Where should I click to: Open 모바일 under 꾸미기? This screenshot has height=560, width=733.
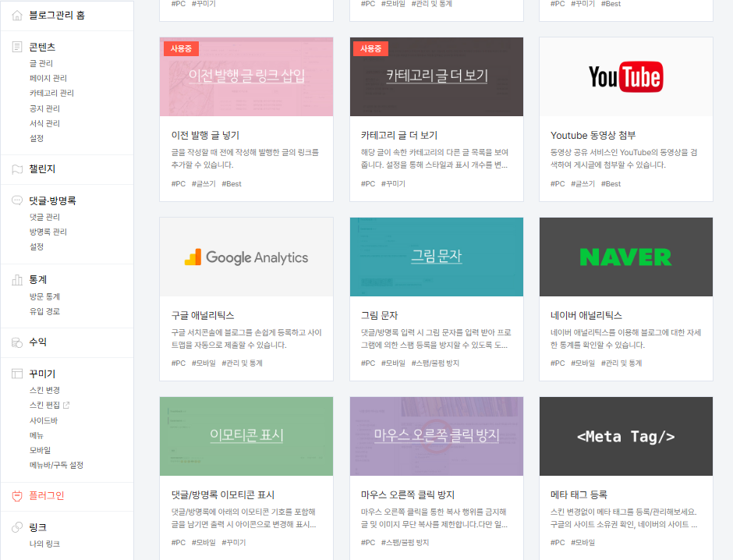pos(41,450)
